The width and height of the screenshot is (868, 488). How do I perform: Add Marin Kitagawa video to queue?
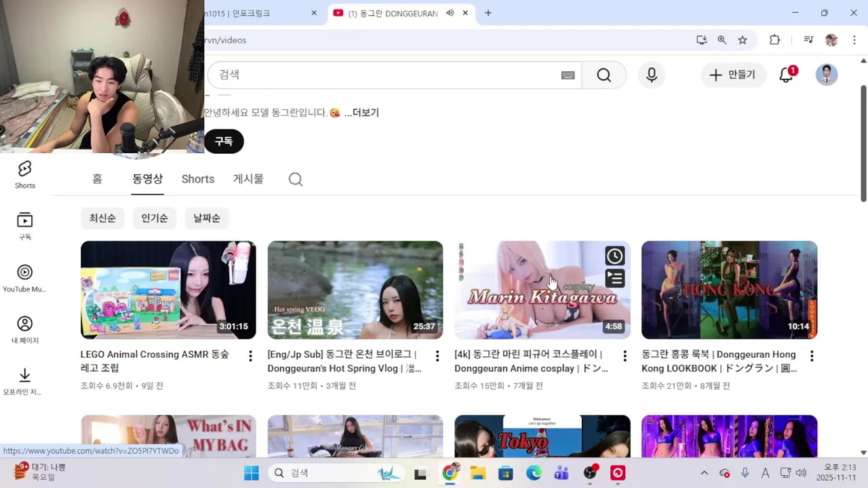pos(614,278)
